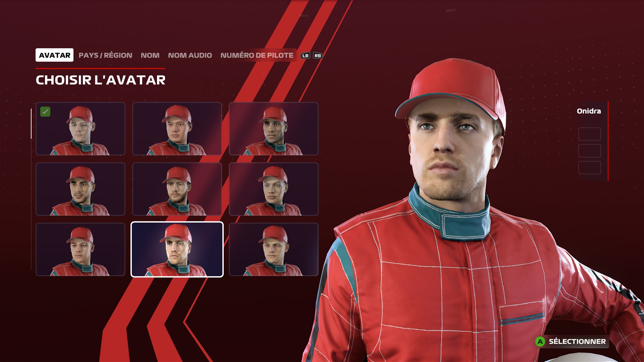
Task: Select the highlighted bottom-middle avatar
Action: (x=177, y=249)
